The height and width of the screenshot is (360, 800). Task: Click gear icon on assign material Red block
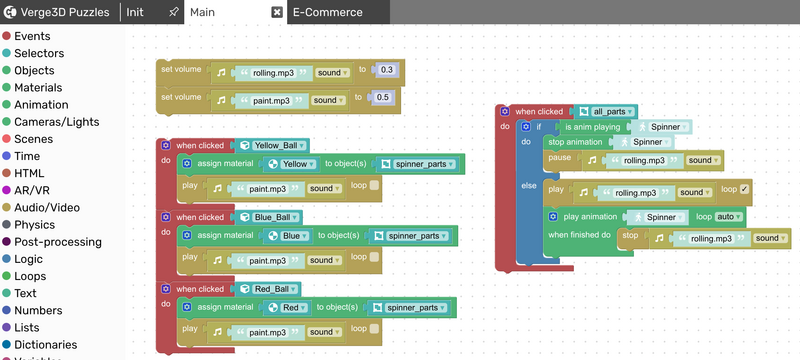pos(187,307)
